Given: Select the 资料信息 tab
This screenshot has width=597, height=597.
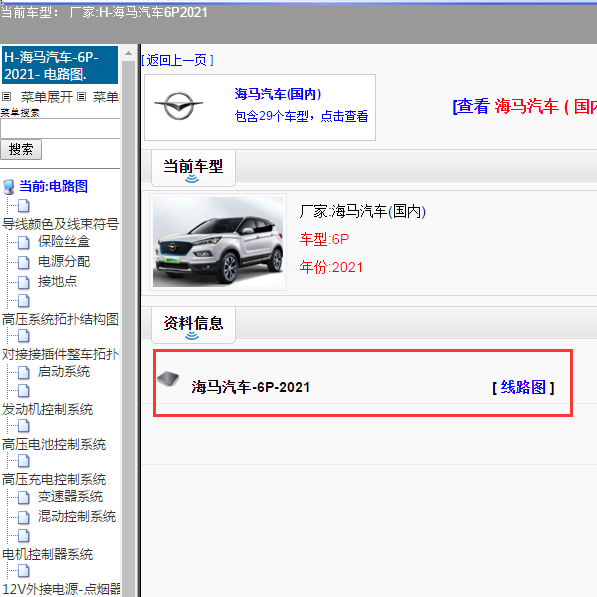Looking at the screenshot, I should 193,324.
